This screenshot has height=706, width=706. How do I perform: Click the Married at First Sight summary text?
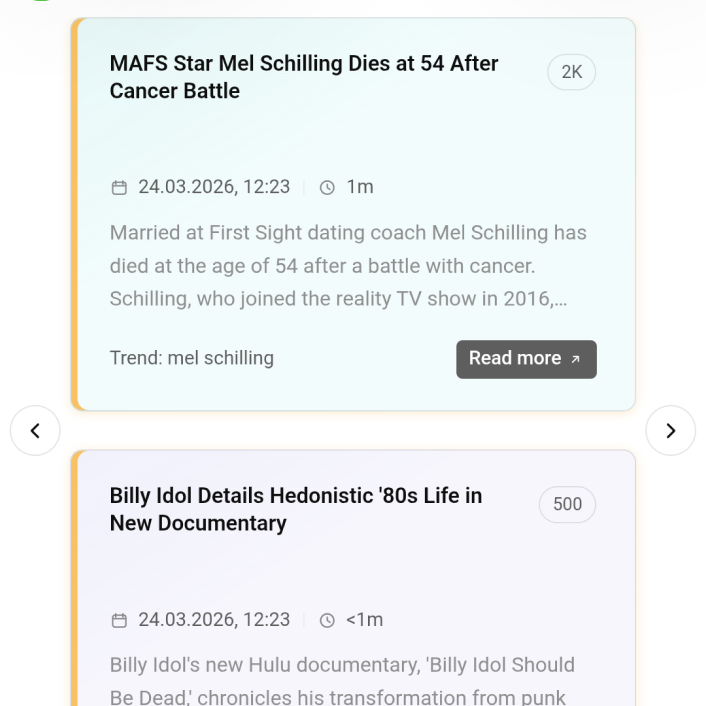[x=348, y=265]
